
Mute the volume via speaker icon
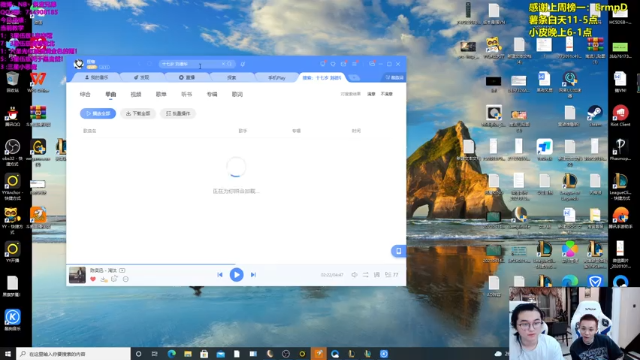coord(354,275)
